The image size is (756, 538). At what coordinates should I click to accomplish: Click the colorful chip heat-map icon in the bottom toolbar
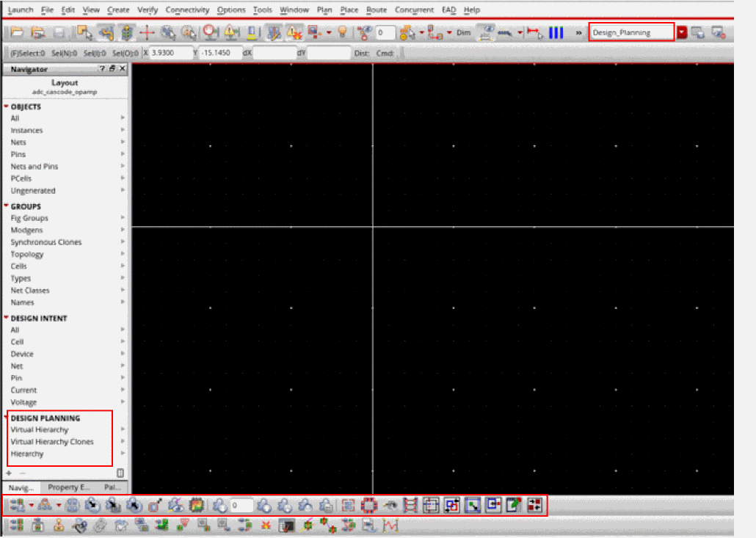coord(196,505)
